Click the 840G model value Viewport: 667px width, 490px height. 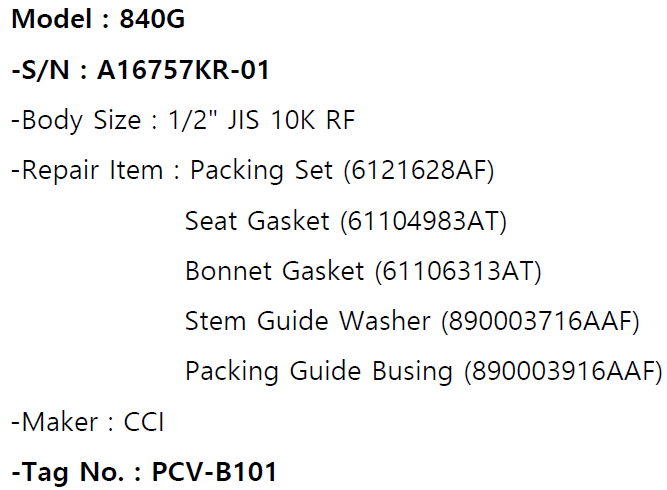152,19
